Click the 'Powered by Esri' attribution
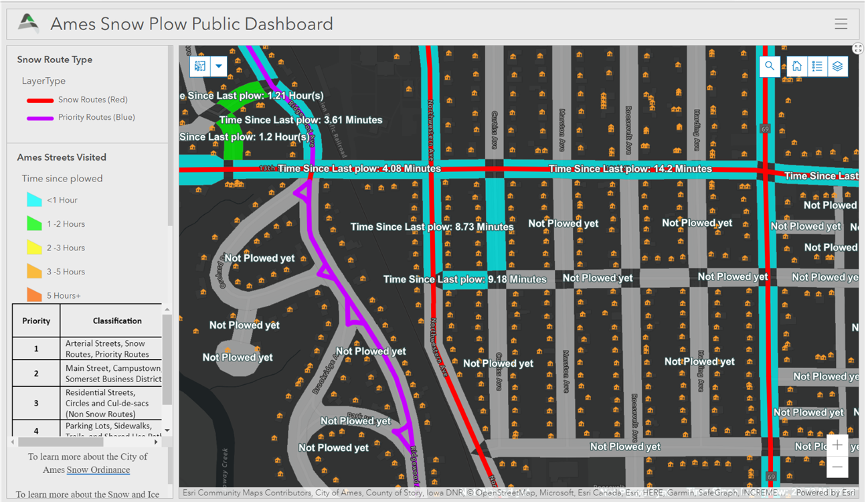This screenshot has height=502, width=868. pos(824,493)
